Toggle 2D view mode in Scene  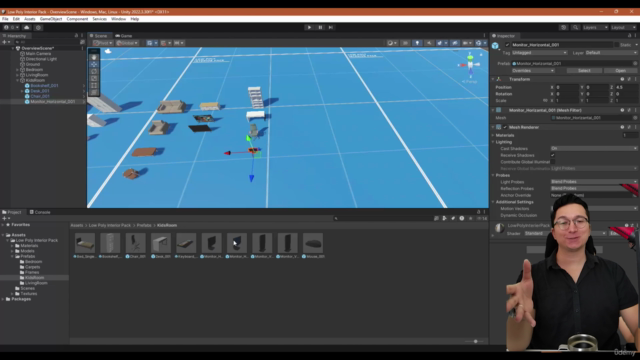pos(405,43)
